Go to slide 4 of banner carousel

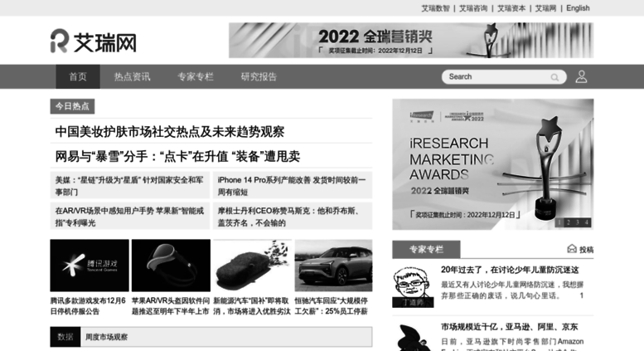point(587,222)
